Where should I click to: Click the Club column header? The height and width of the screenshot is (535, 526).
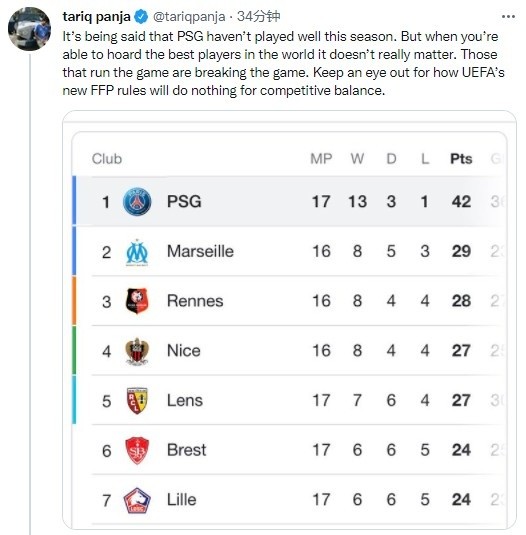coord(107,159)
